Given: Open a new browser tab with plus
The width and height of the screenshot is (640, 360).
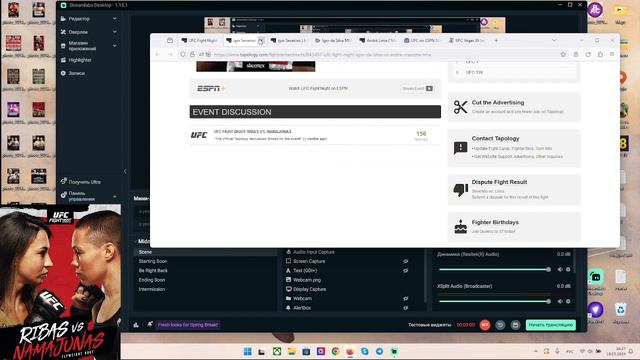Looking at the screenshot, I should pos(496,40).
